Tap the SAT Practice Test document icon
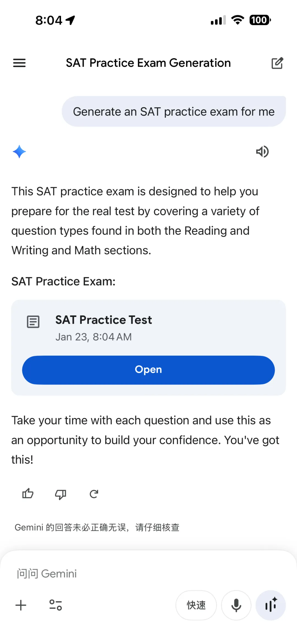 coord(33,322)
